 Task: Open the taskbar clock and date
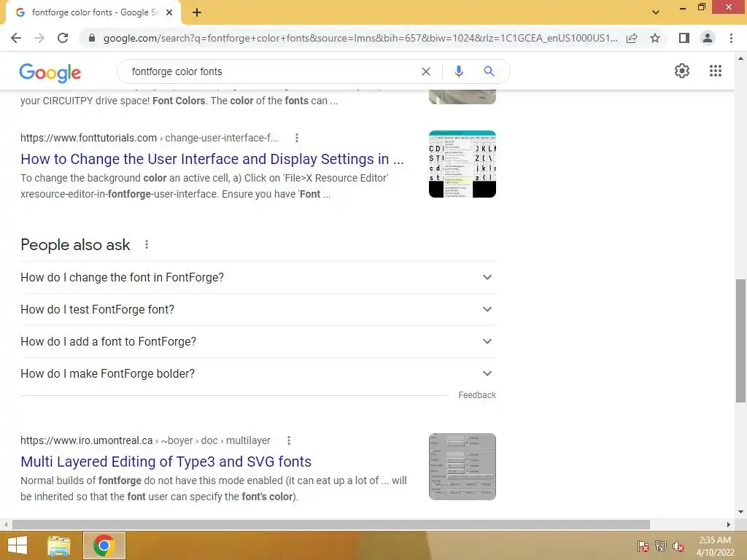pyautogui.click(x=715, y=546)
